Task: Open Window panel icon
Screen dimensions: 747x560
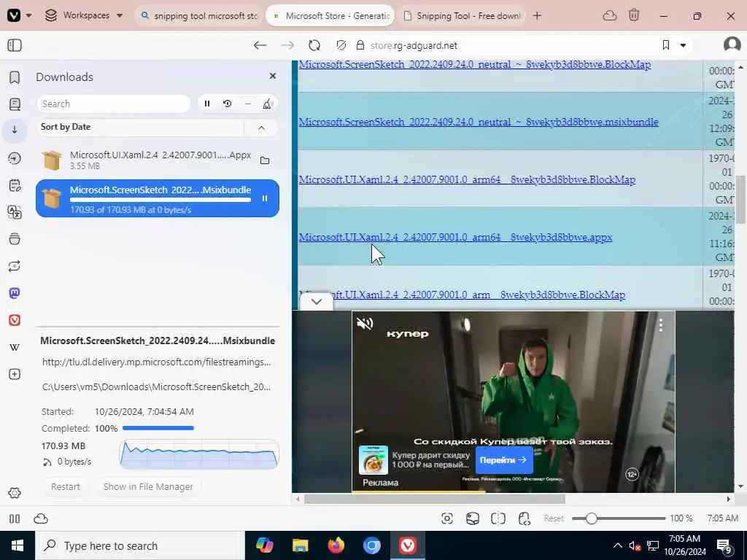Action: [x=15, y=239]
